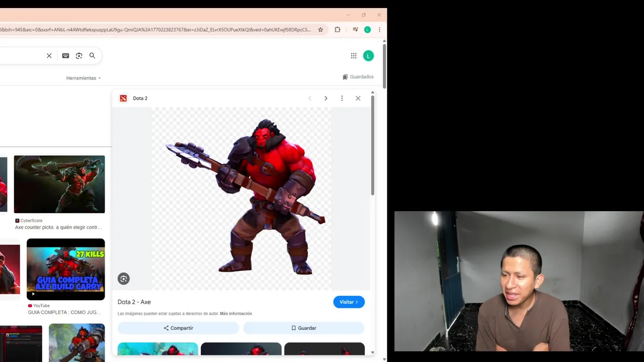
Task: Open the Más información link
Action: (236, 314)
